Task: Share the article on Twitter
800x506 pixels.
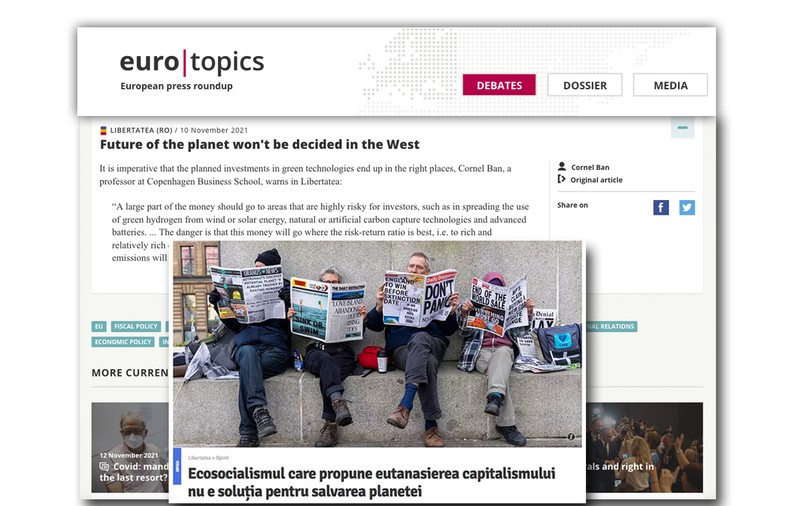Action: pyautogui.click(x=687, y=208)
